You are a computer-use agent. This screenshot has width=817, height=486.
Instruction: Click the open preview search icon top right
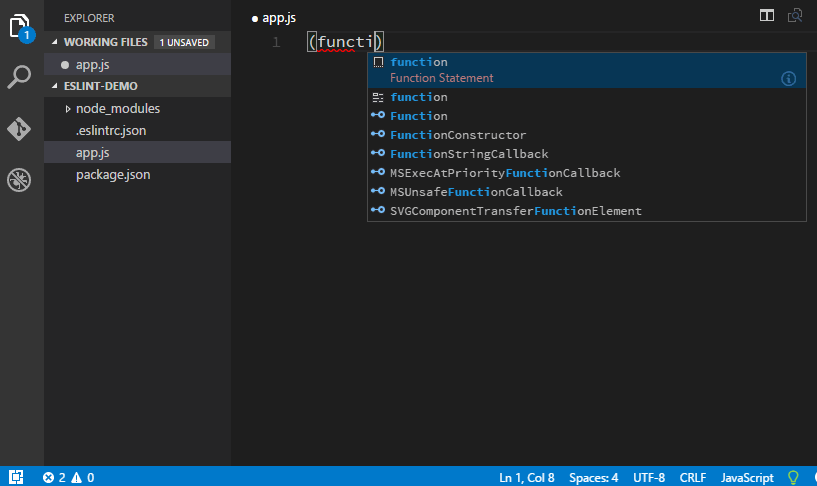coord(795,16)
